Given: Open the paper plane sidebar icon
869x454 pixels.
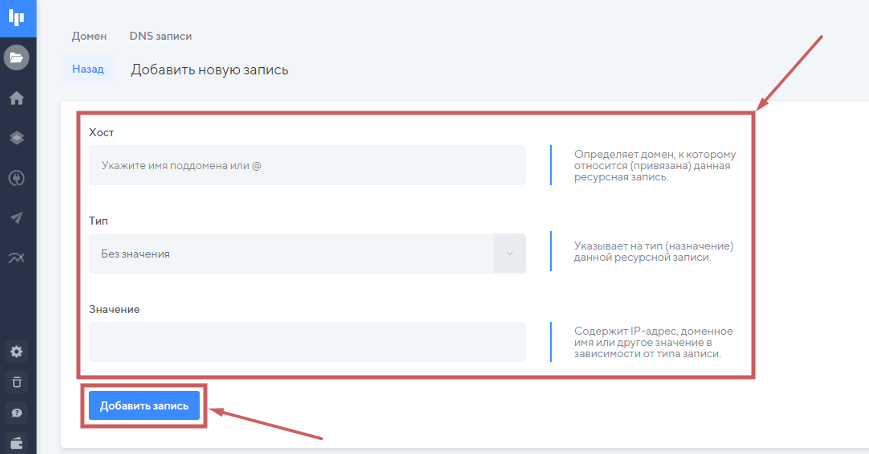Looking at the screenshot, I should click(17, 218).
